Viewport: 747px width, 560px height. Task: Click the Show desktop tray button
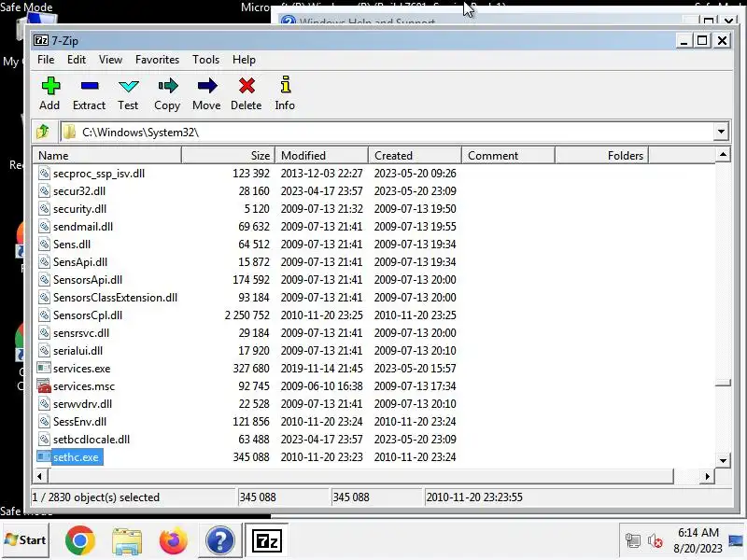click(x=736, y=541)
